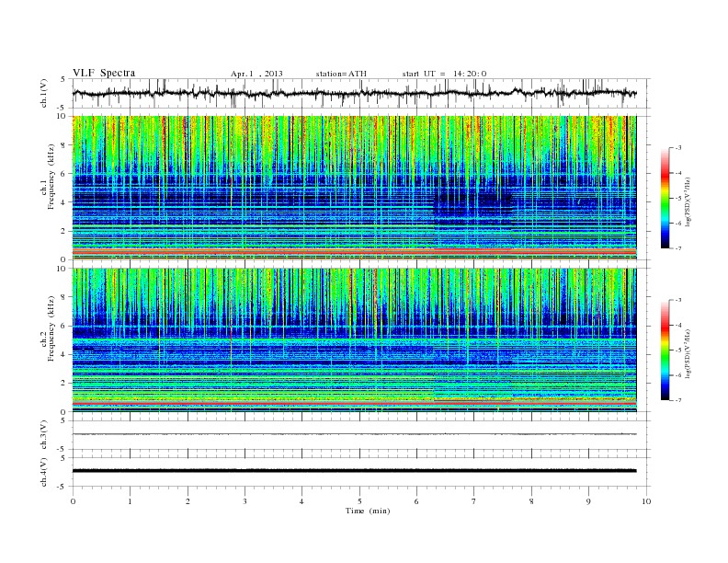The width and height of the screenshot is (728, 563).
Task: Click the "0" tick on the time axis
Action: pyautogui.click(x=73, y=501)
